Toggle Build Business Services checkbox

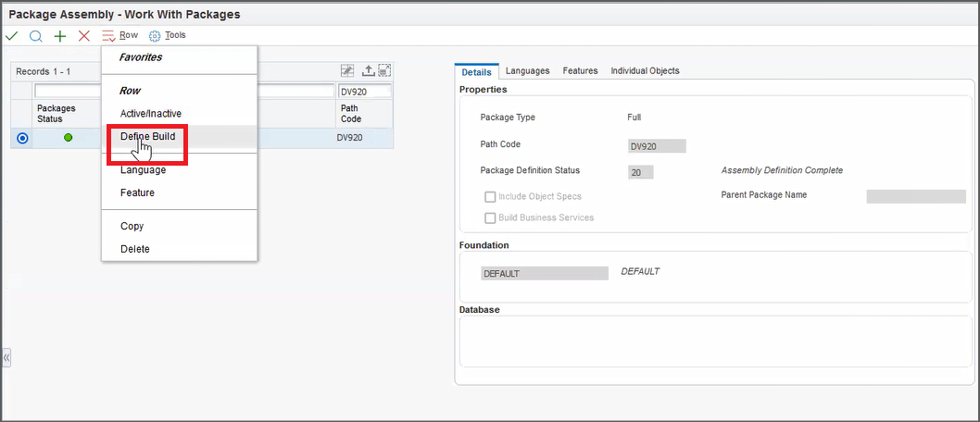pos(491,217)
